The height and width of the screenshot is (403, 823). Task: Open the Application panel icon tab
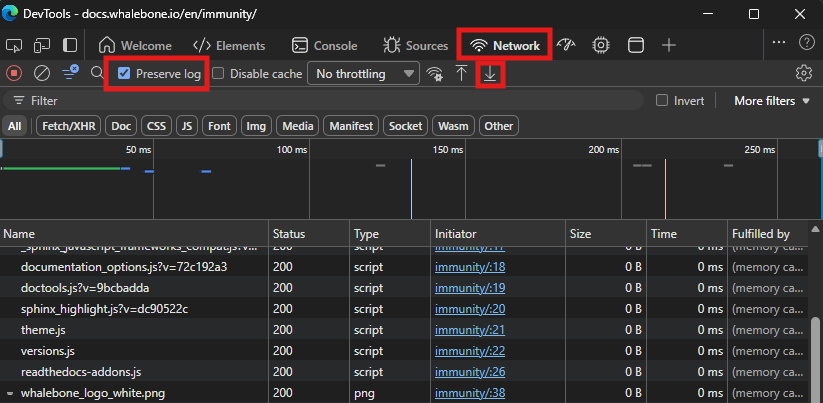tap(636, 46)
